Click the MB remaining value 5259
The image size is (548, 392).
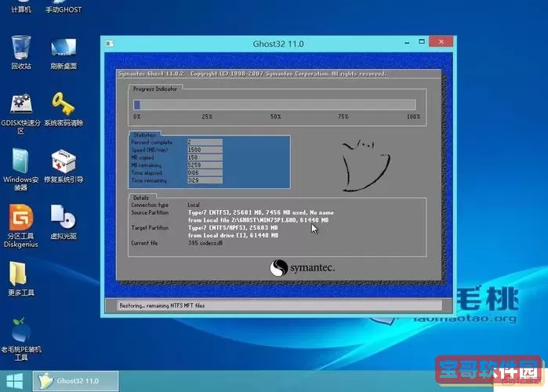[x=205, y=165]
